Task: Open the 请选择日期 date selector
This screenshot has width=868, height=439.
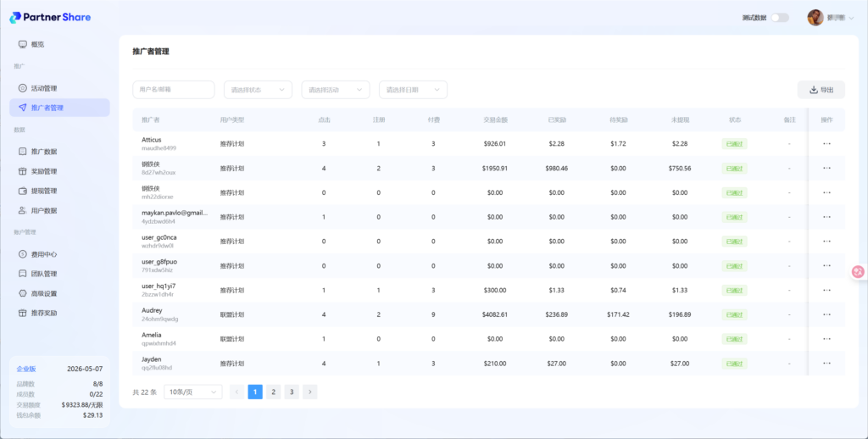Action: click(x=413, y=90)
